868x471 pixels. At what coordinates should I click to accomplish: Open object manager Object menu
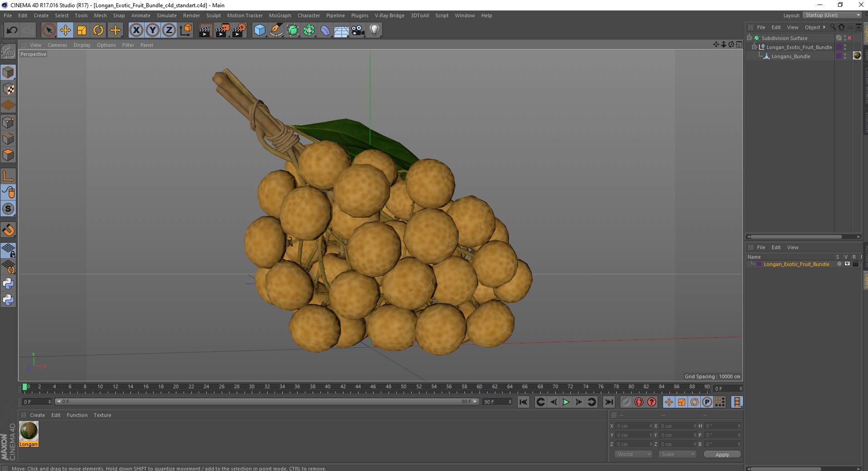click(x=812, y=27)
